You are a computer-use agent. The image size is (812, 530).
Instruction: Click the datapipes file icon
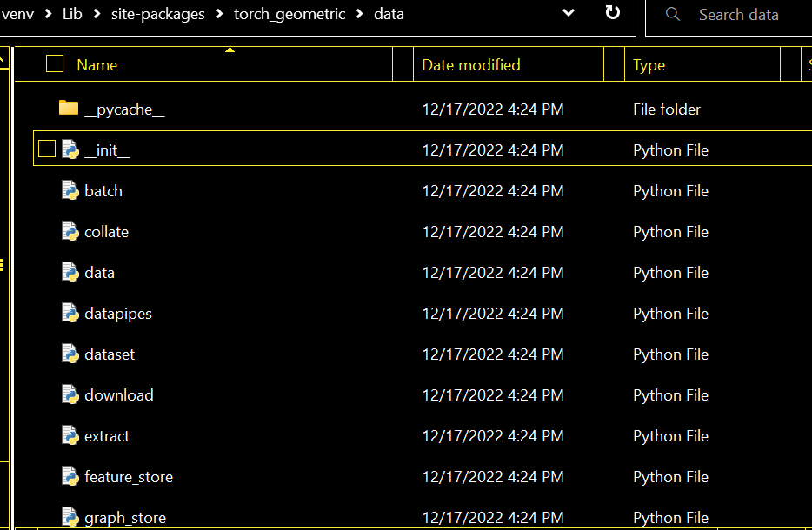point(70,313)
